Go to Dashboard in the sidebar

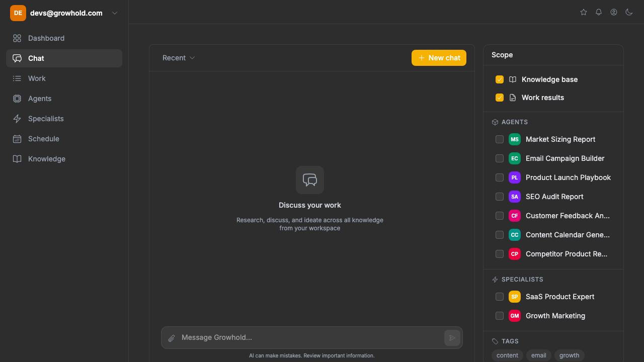[x=46, y=38]
